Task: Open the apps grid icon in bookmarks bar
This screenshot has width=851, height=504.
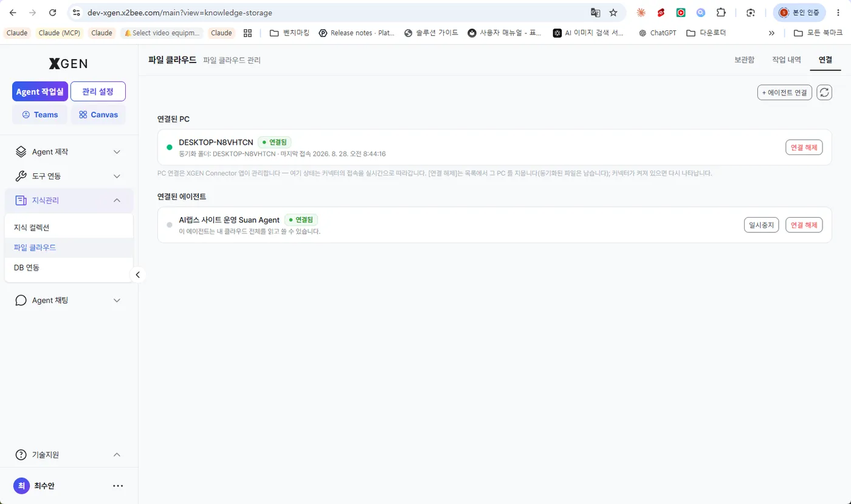Action: (x=247, y=33)
